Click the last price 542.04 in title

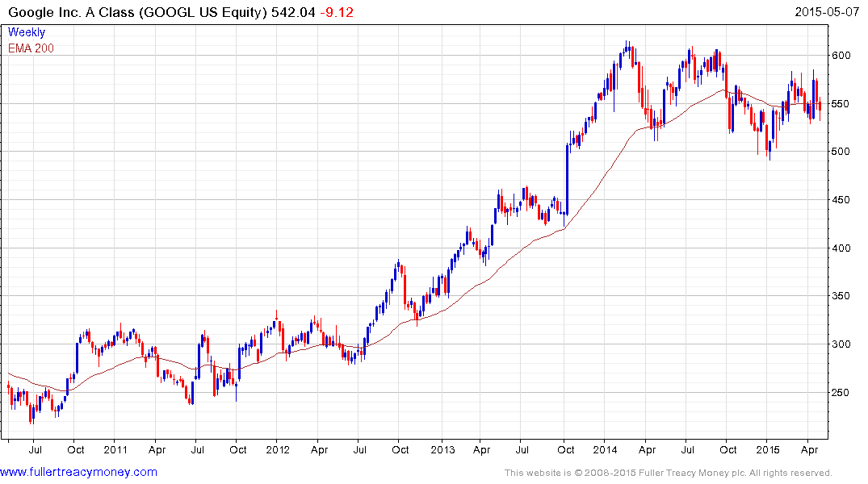coord(293,12)
